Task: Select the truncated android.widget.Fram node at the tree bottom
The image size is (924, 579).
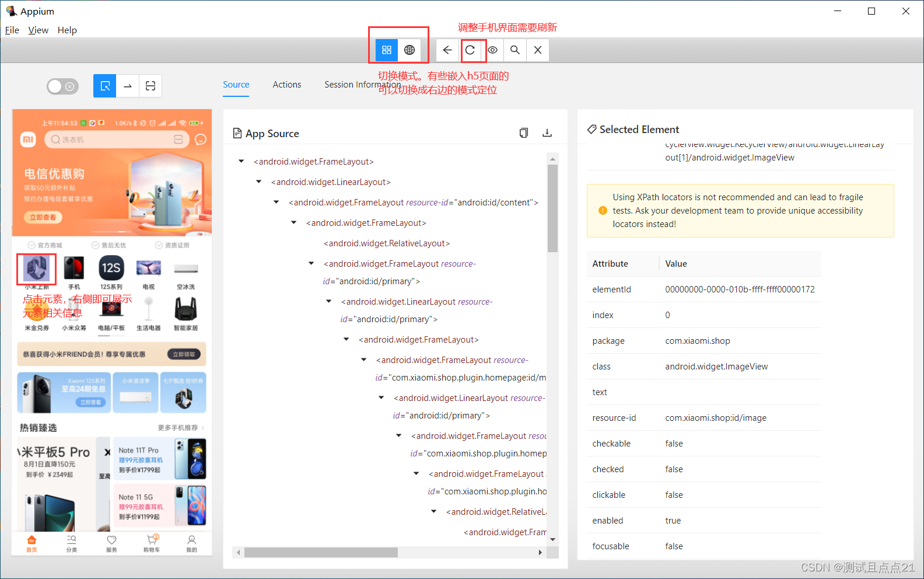Action: pyautogui.click(x=505, y=532)
